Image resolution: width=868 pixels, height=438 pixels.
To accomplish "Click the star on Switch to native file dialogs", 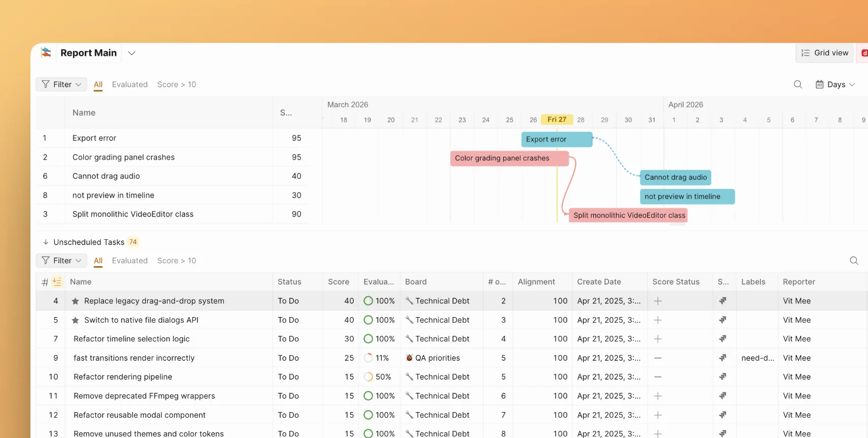I will [x=75, y=320].
